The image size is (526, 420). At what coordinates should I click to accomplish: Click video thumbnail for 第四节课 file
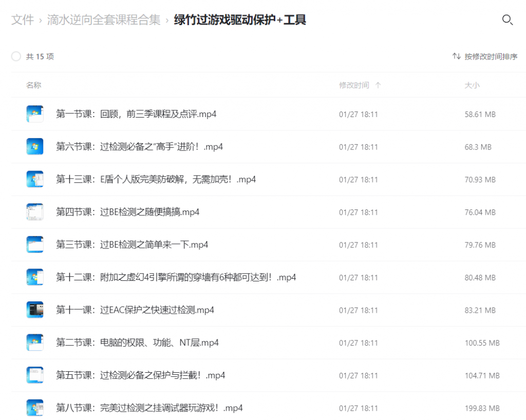tap(35, 212)
